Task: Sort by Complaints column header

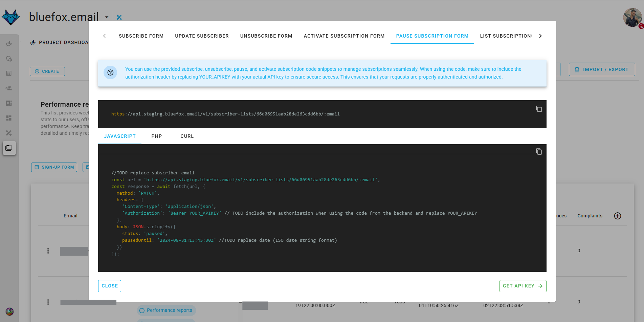Action: pos(590,216)
